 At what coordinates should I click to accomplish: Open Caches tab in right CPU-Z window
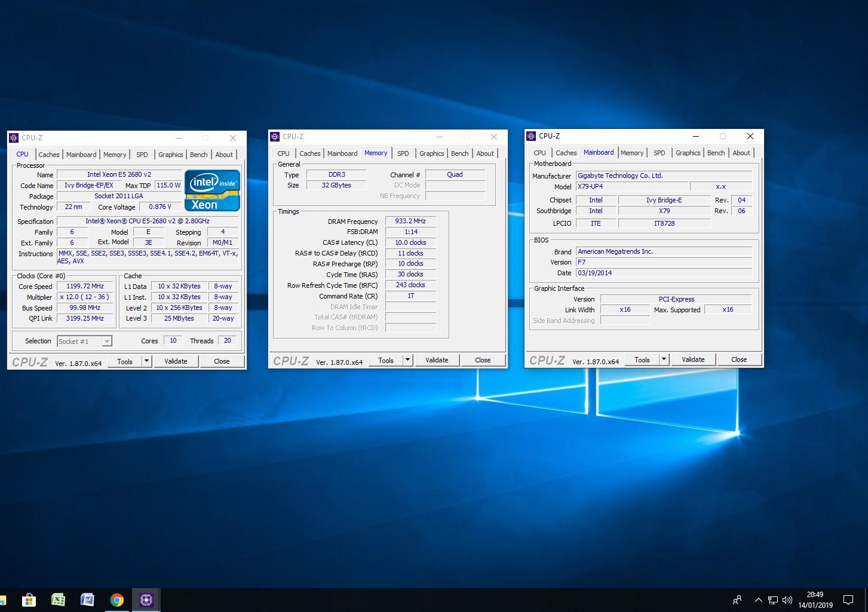(566, 153)
